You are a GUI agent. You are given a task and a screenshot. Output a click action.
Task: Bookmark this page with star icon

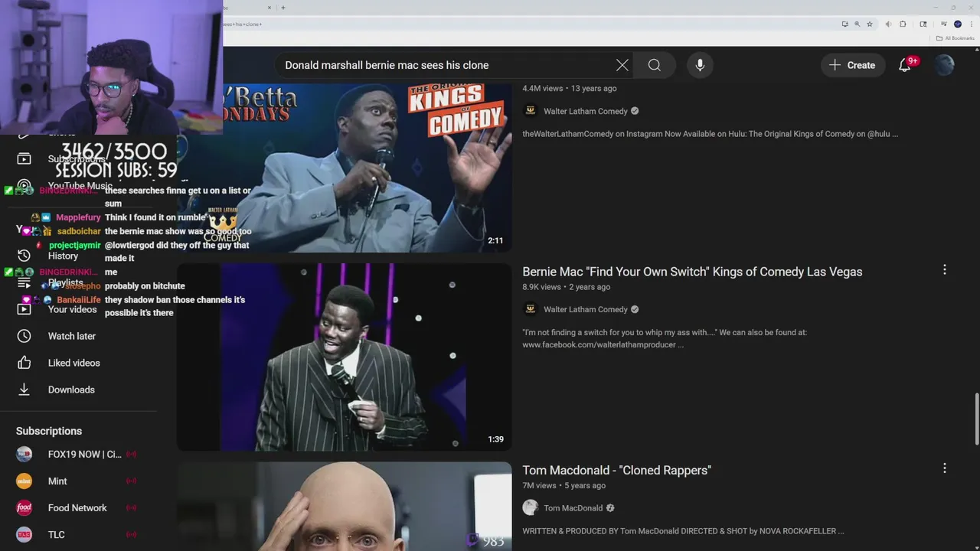tap(870, 24)
